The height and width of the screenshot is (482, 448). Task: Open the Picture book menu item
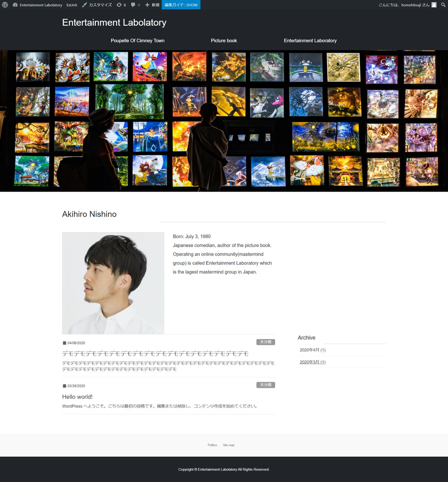point(224,40)
